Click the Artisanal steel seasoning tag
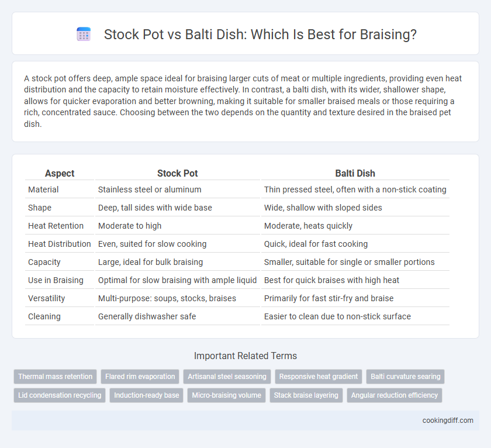This screenshot has height=448, width=491. click(227, 377)
